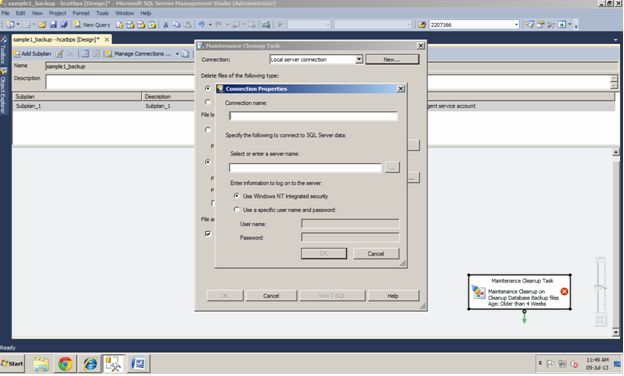Select the Maintenance Cleanup Task box on design surface
624x376 pixels.
click(519, 292)
